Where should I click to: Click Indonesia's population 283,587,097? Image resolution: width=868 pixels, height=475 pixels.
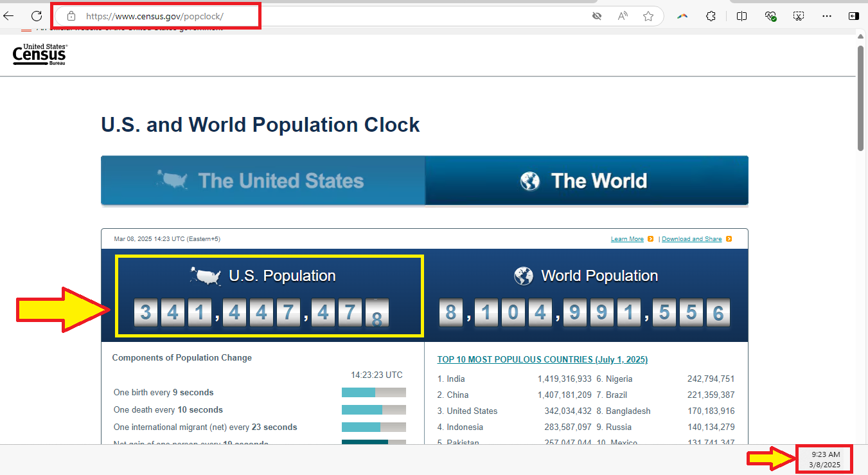568,427
